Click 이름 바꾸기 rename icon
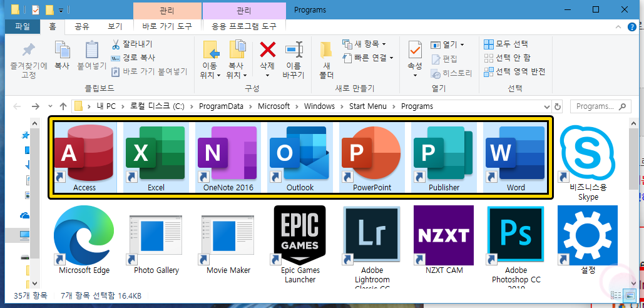The image size is (644, 308). (294, 50)
